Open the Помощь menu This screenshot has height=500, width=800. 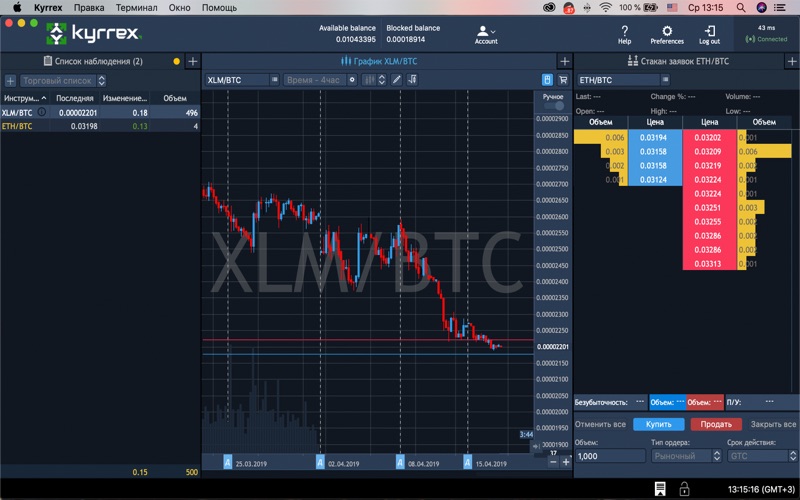(219, 8)
